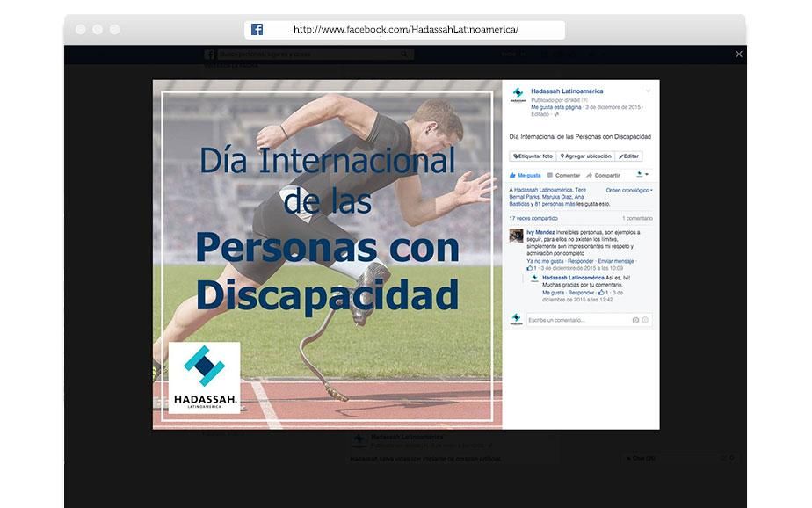
Task: Click 'Responder' on Ivy Mendez's comment
Action: [x=581, y=262]
